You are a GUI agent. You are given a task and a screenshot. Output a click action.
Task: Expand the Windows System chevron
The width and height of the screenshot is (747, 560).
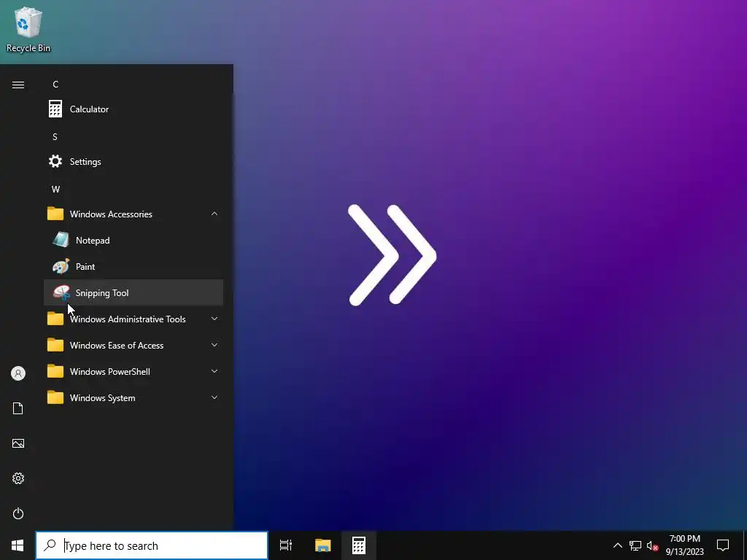point(214,397)
